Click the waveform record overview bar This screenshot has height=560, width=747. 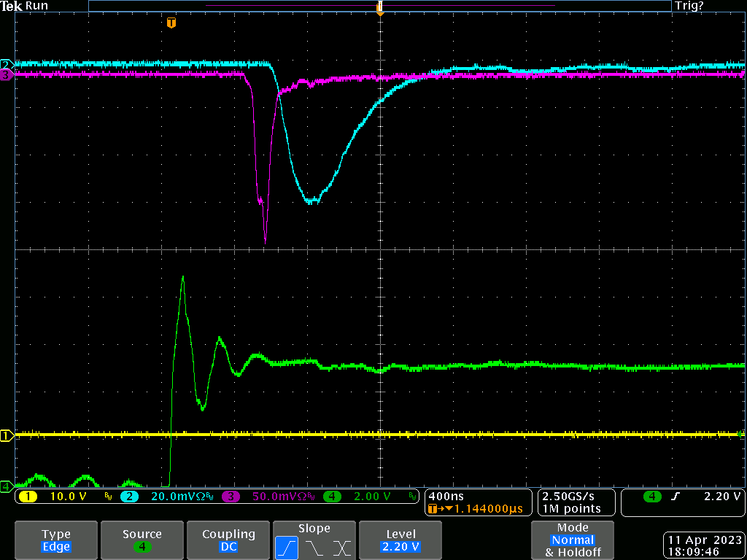(x=379, y=6)
